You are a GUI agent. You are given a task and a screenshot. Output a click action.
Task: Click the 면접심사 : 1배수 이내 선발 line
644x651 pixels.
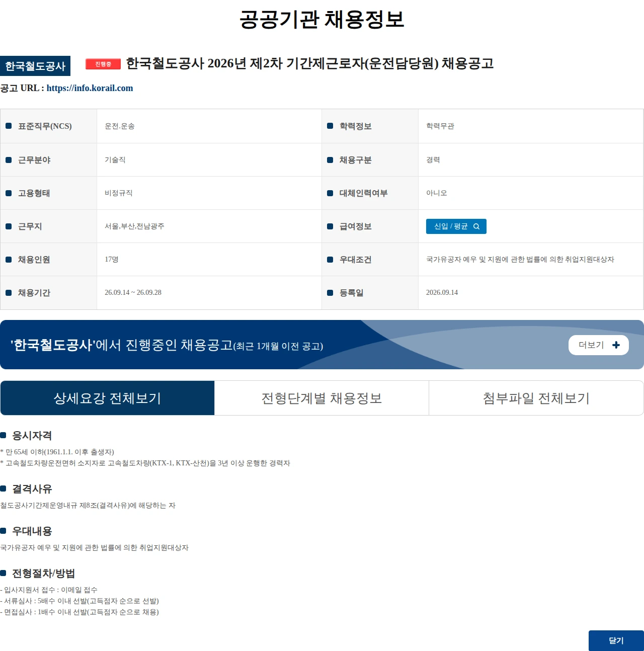[79, 612]
